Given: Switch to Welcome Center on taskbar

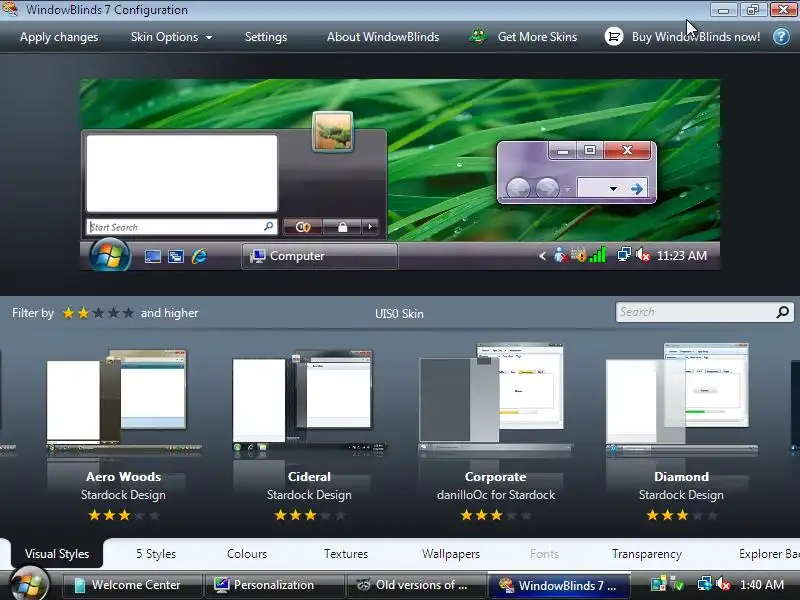Looking at the screenshot, I should click(x=132, y=585).
